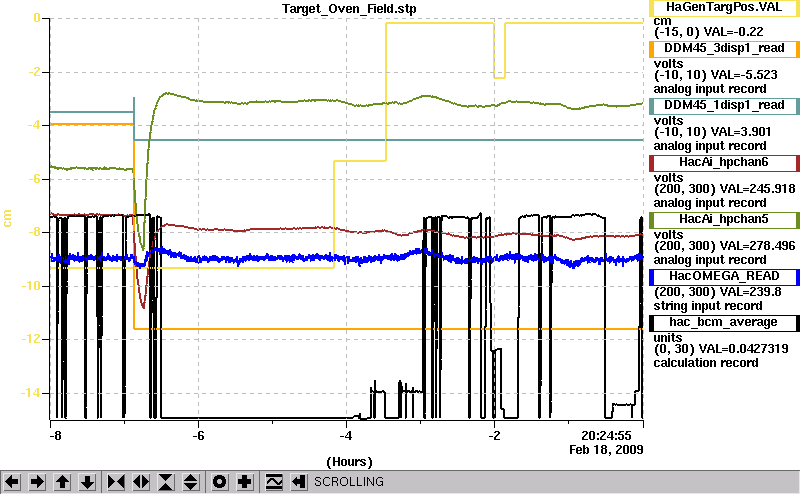Viewport: 800px width, 494px height.
Task: Click the VAL=-5.523 reading for DDM45_3disp1_read
Action: (744, 75)
